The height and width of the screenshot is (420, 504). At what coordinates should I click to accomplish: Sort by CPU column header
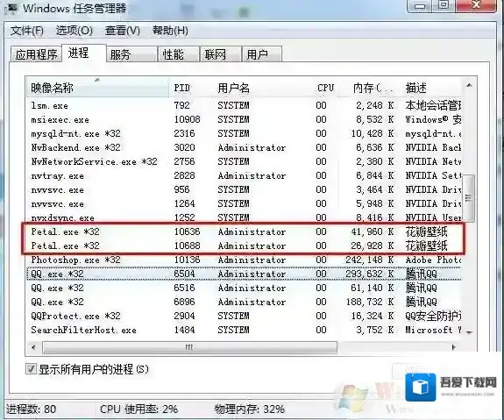pyautogui.click(x=324, y=88)
